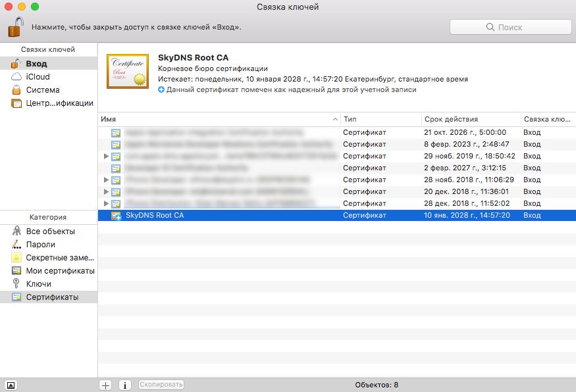Select the iCloud keychain
The image size is (576, 392).
point(49,77)
